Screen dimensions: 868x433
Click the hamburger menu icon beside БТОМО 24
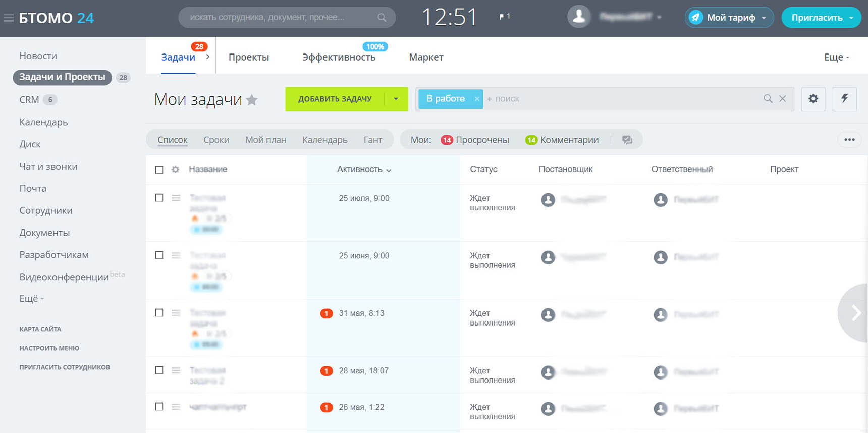(x=9, y=18)
